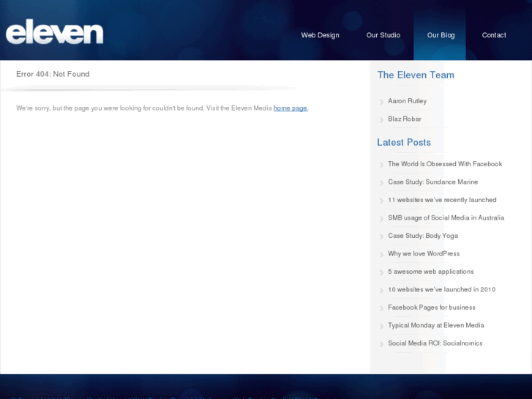Click the arrow bullet beside Case Study: Body Yoga

tap(381, 236)
